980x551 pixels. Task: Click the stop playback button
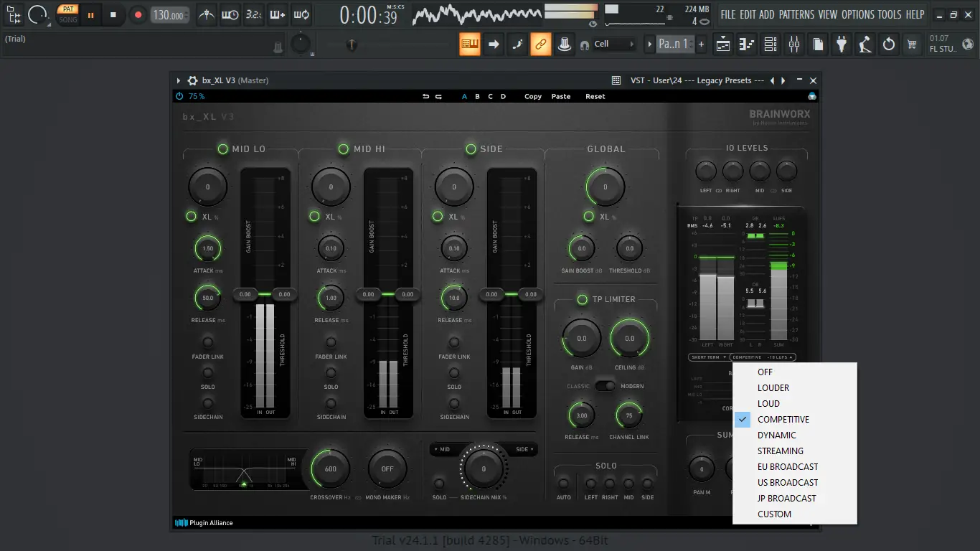(113, 14)
